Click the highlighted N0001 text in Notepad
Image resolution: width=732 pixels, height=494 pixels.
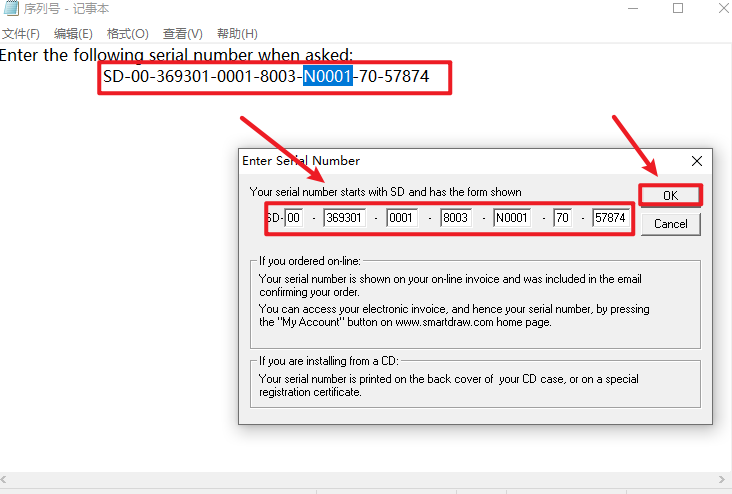[329, 76]
